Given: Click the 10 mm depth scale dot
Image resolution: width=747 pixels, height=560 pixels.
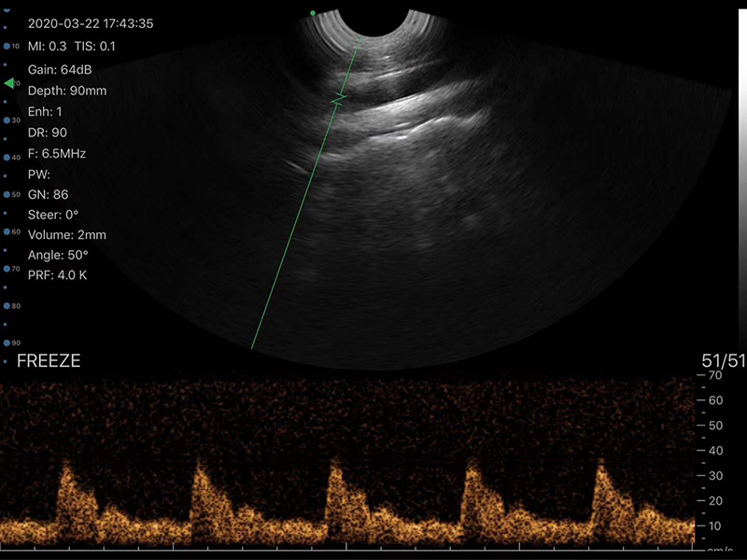Looking at the screenshot, I should 7,46.
